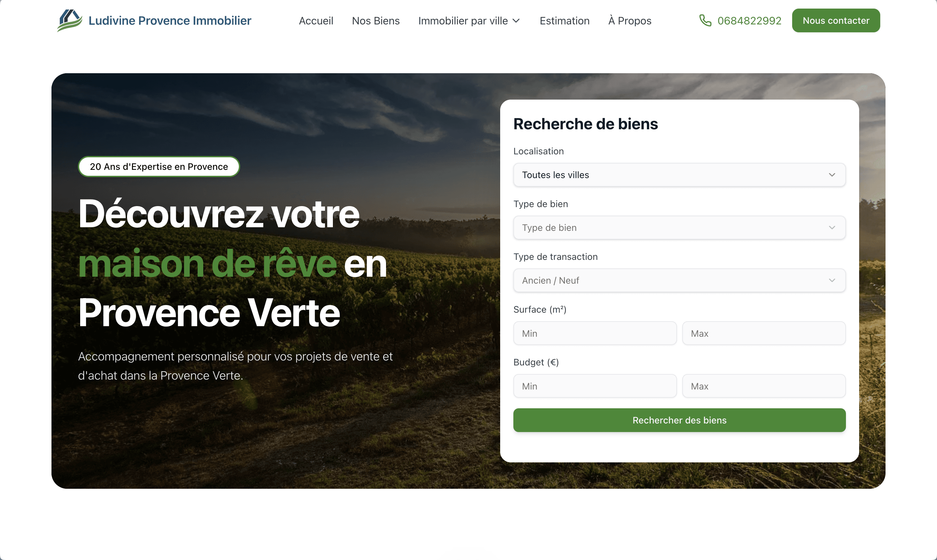The height and width of the screenshot is (560, 937).
Task: Click the Ludivine Provence Immobilier site name
Action: [x=170, y=20]
